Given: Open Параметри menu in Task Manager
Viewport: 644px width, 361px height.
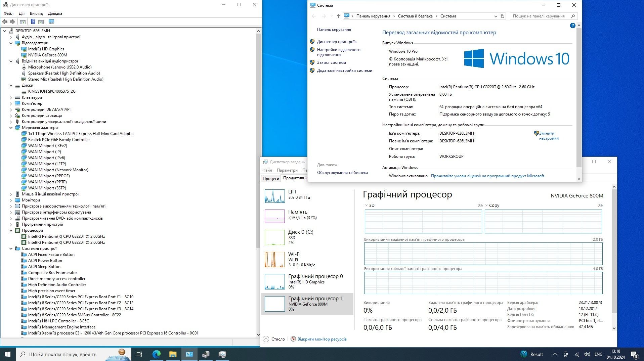Looking at the screenshot, I should [287, 170].
